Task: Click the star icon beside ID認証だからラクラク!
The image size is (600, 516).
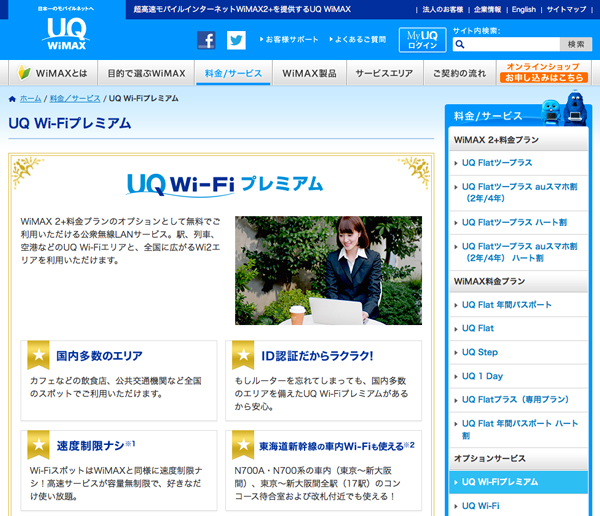Action: 245,355
